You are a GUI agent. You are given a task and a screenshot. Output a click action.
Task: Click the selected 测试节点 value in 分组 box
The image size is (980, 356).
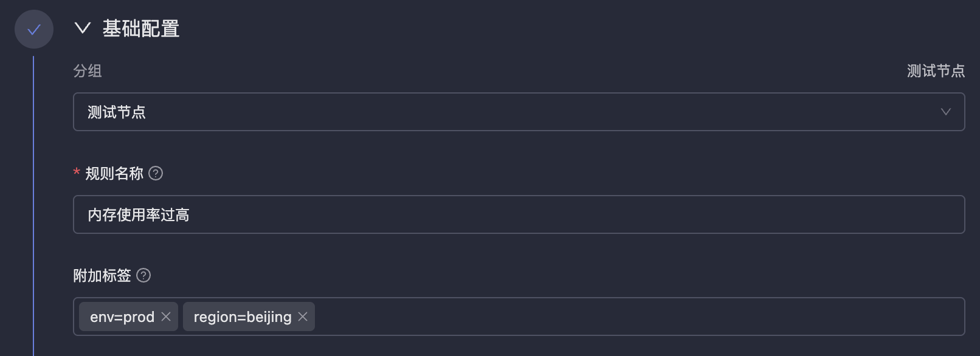pyautogui.click(x=117, y=112)
